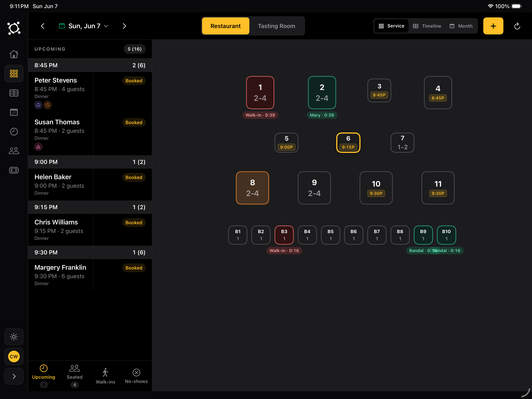
Task: Select table 9 seating 2-4
Action: (x=314, y=188)
